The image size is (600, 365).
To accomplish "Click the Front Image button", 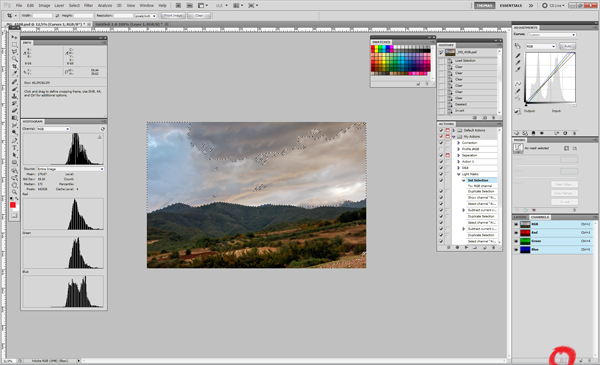I will click(173, 16).
